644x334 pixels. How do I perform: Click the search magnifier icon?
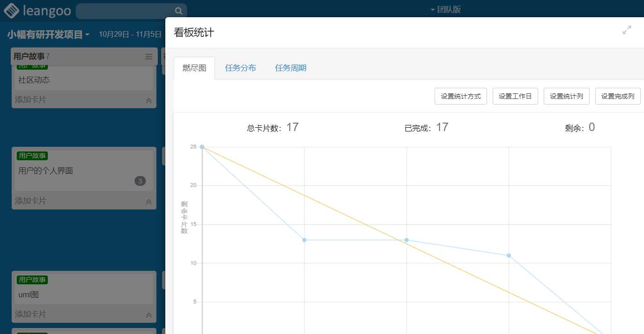click(178, 10)
